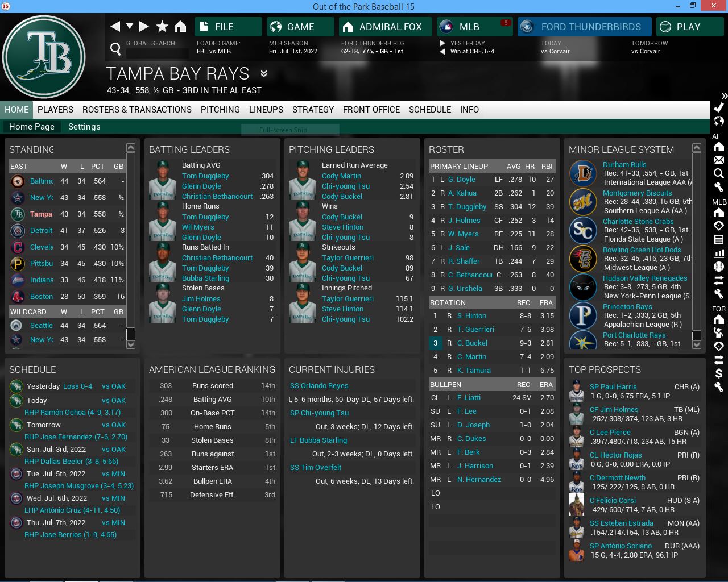
Task: Open the AF mail envelope icon
Action: pos(719,160)
